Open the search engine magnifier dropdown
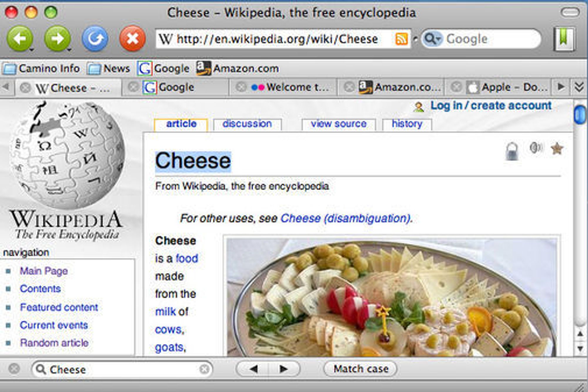 pyautogui.click(x=432, y=39)
